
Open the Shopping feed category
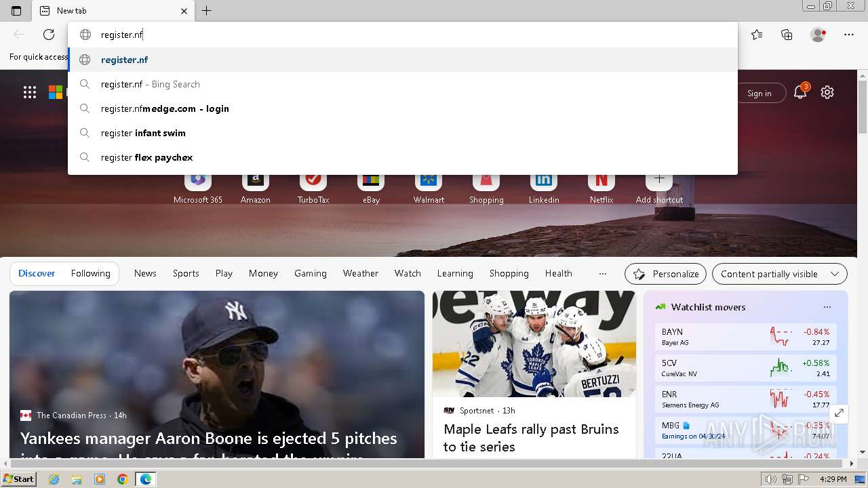pos(509,273)
